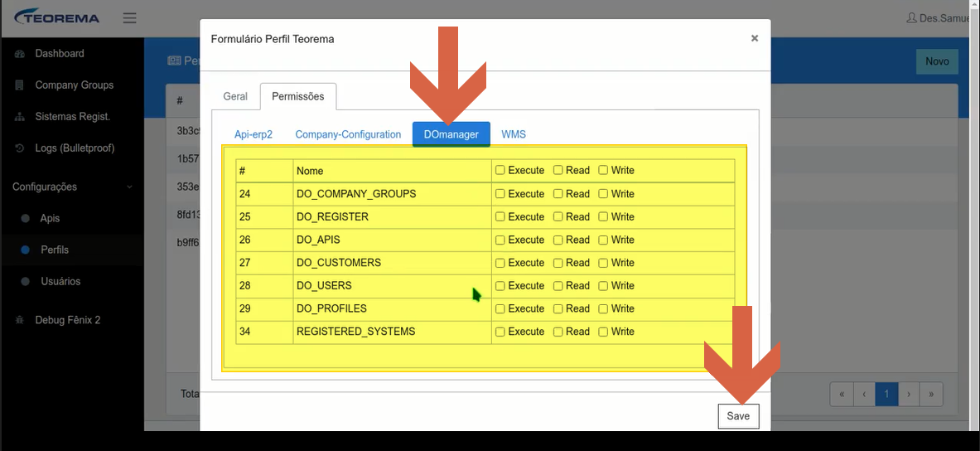This screenshot has width=980, height=451.
Task: Select page 1 in pagination
Action: [886, 394]
